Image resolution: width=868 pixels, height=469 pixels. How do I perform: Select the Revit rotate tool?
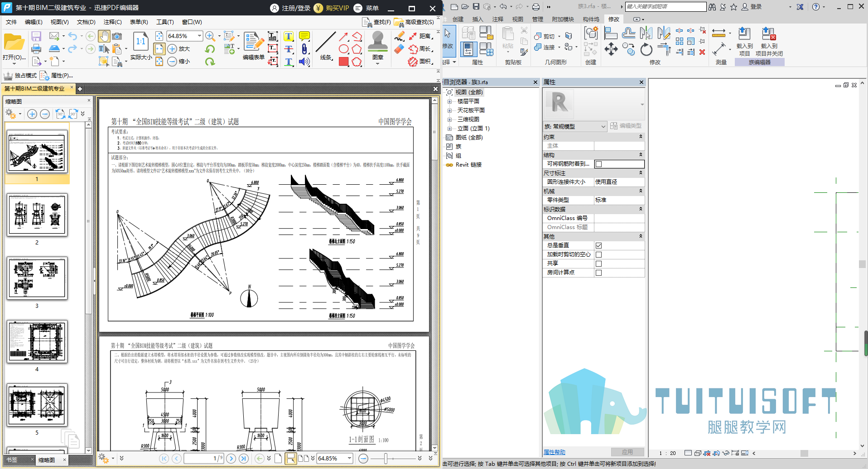[x=646, y=49]
